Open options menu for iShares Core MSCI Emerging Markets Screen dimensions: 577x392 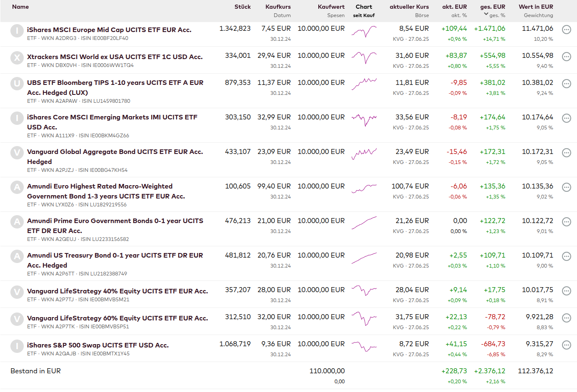click(566, 118)
